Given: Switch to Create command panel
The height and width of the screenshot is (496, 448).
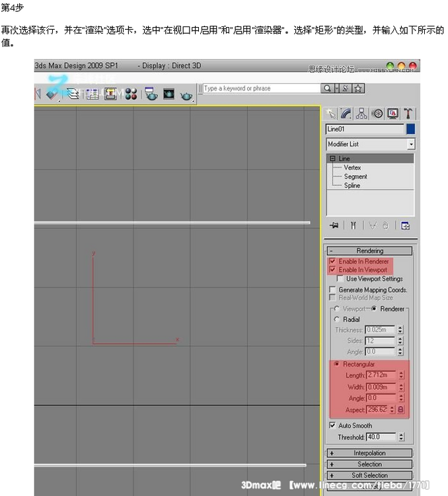Looking at the screenshot, I should coord(331,113).
